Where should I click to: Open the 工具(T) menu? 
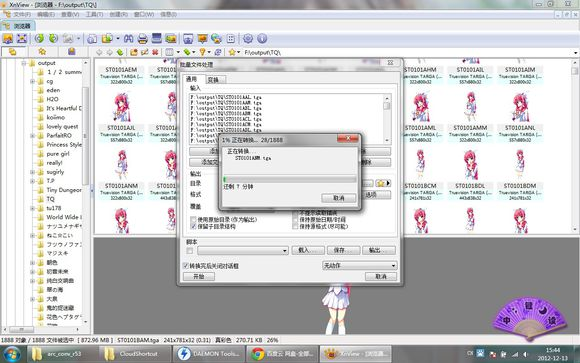(x=94, y=14)
